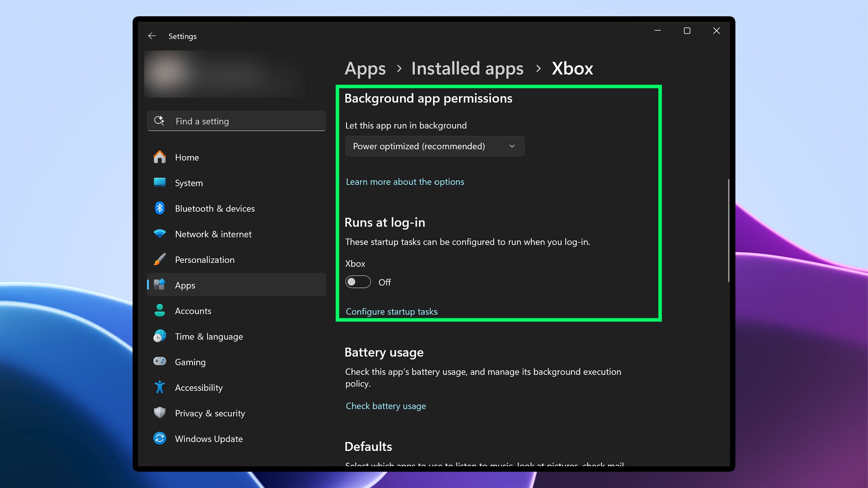The width and height of the screenshot is (868, 488).
Task: Open System settings page
Action: [236, 183]
